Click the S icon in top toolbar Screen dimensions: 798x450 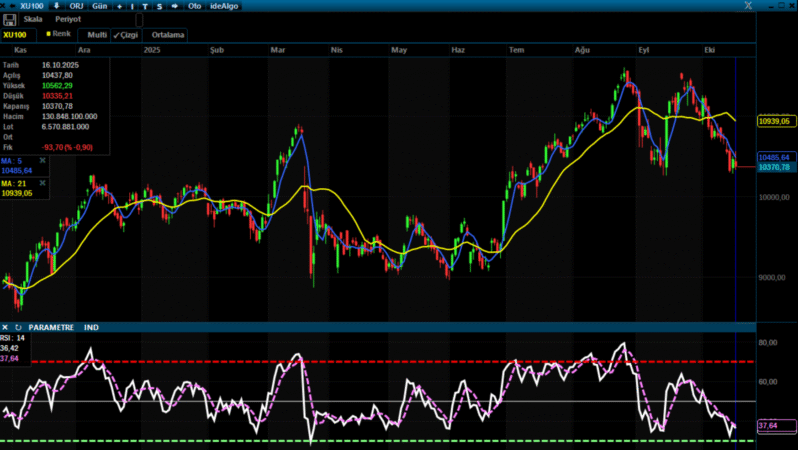pos(159,6)
